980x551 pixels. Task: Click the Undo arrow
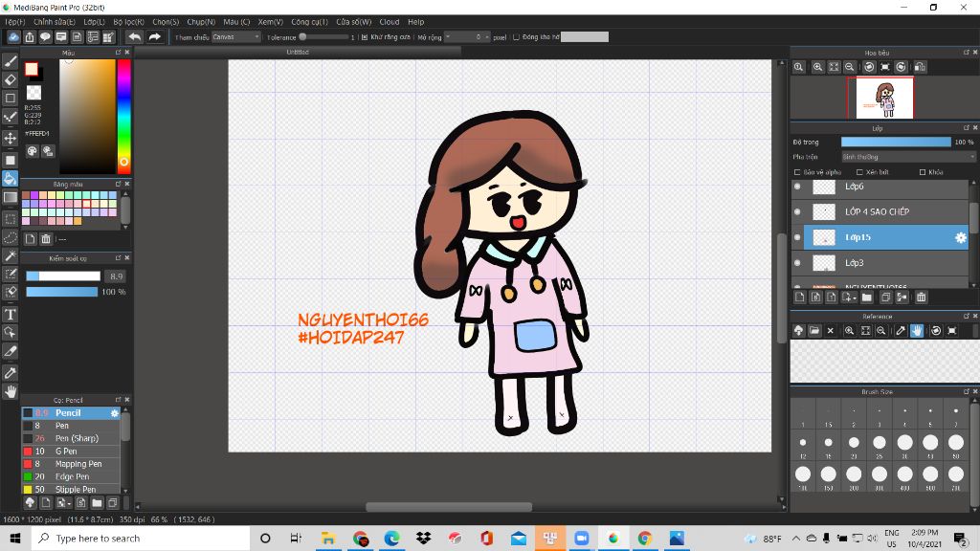(x=134, y=37)
